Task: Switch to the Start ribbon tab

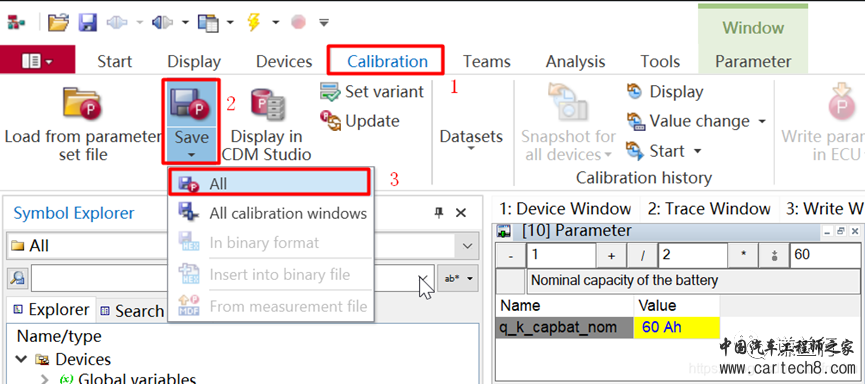Action: [x=115, y=61]
